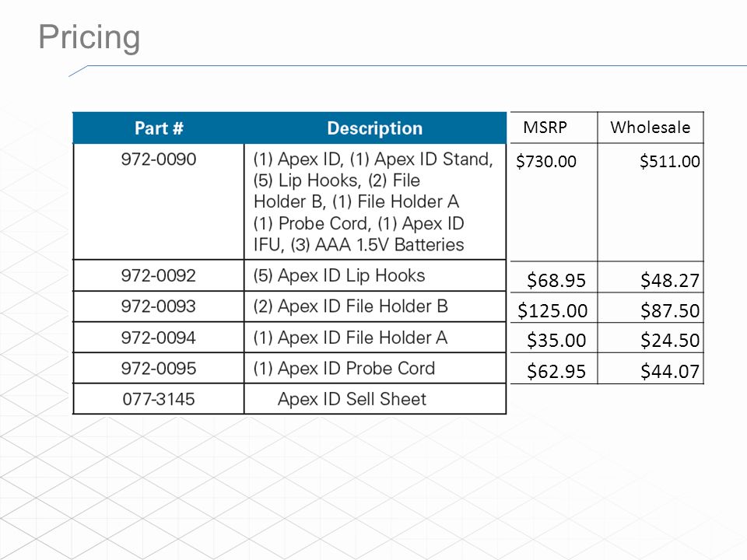This screenshot has width=747, height=560.
Task: Click the MSRP header cell
Action: tap(553, 128)
